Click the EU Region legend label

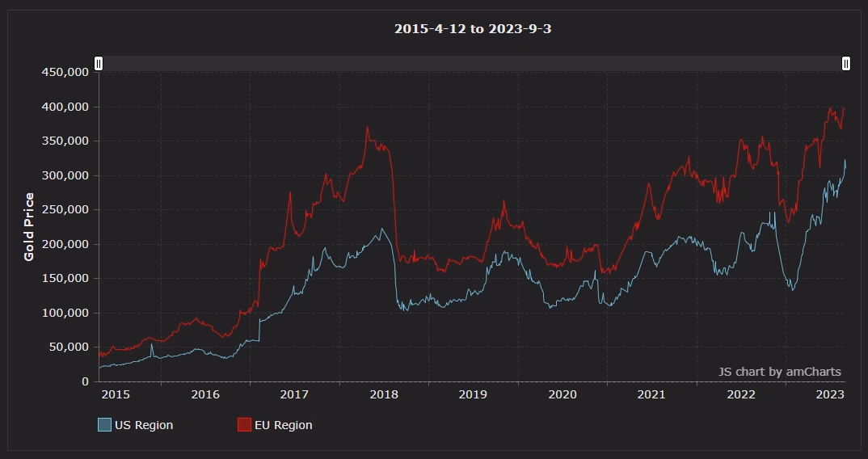pos(284,425)
